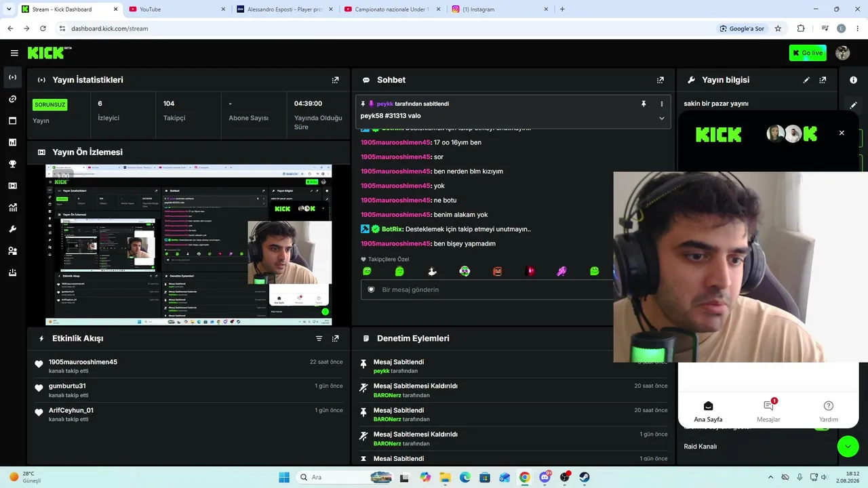The image size is (868, 488).
Task: Close the Kick help widget popup
Action: coord(842,133)
